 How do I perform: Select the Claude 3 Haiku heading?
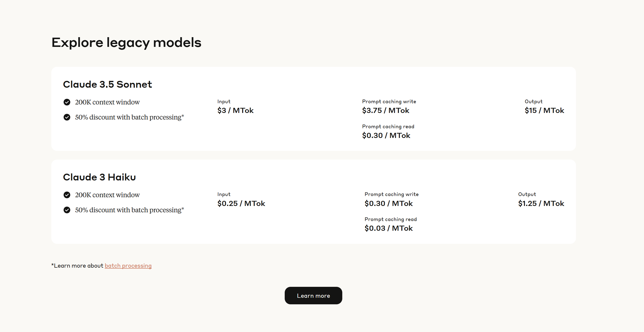99,177
